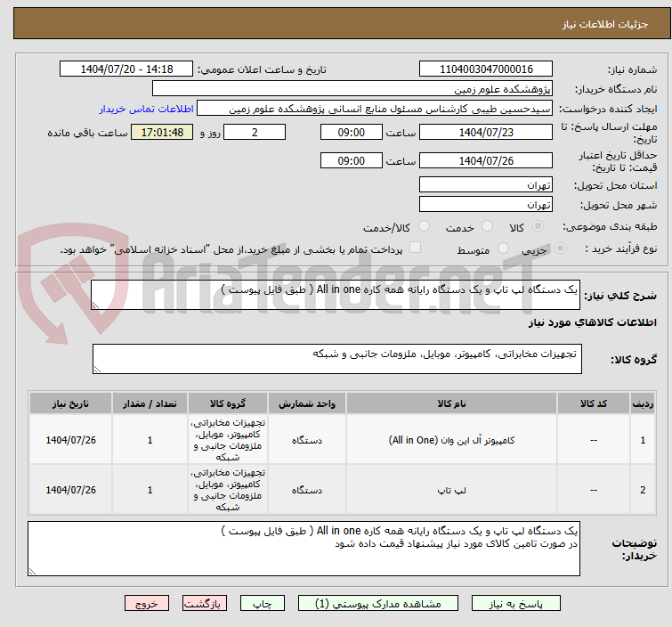Click the تعداد / مقدار column header

(150, 403)
